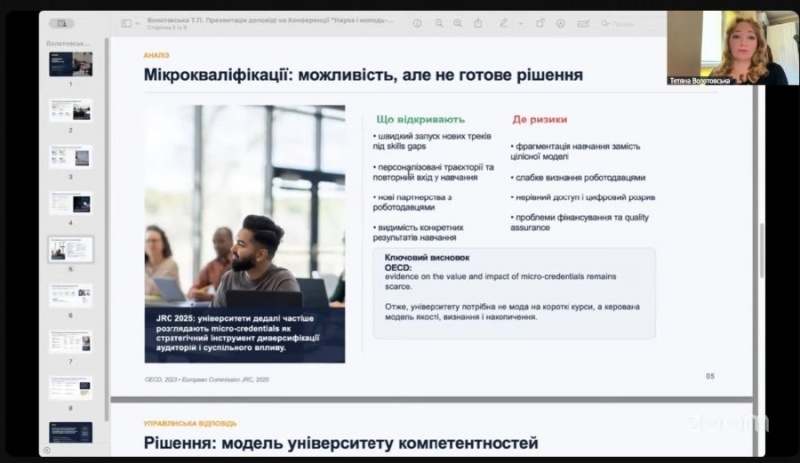The image size is (800, 463).
Task: Click the presenter's video tile
Action: point(733,47)
